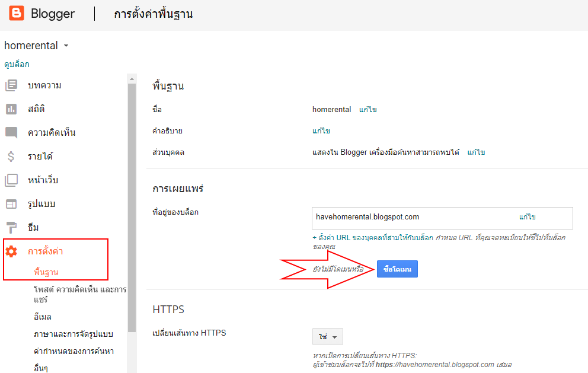Click แก้ไข for ส่วนบุคคล privacy setting
588x373 pixels.
(x=476, y=152)
